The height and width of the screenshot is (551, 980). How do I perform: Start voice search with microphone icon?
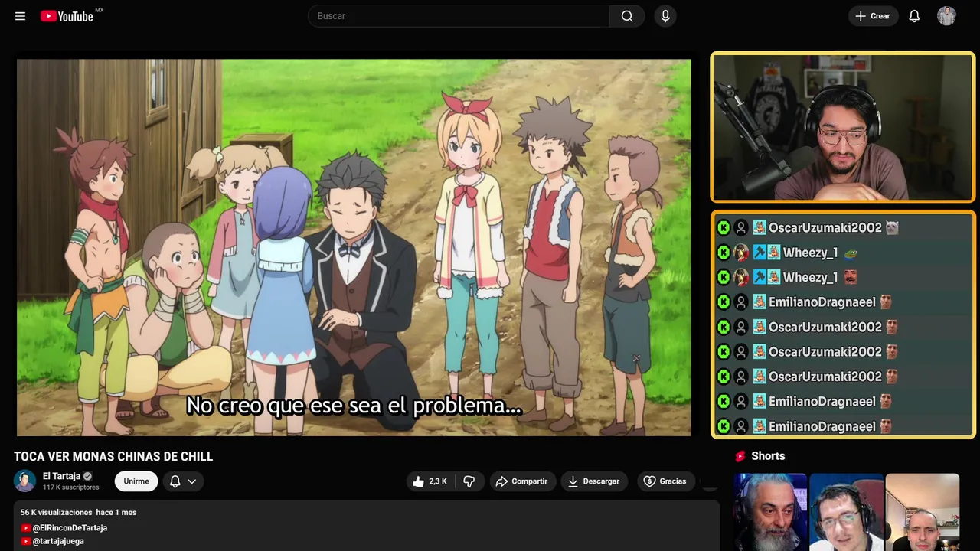tap(665, 16)
